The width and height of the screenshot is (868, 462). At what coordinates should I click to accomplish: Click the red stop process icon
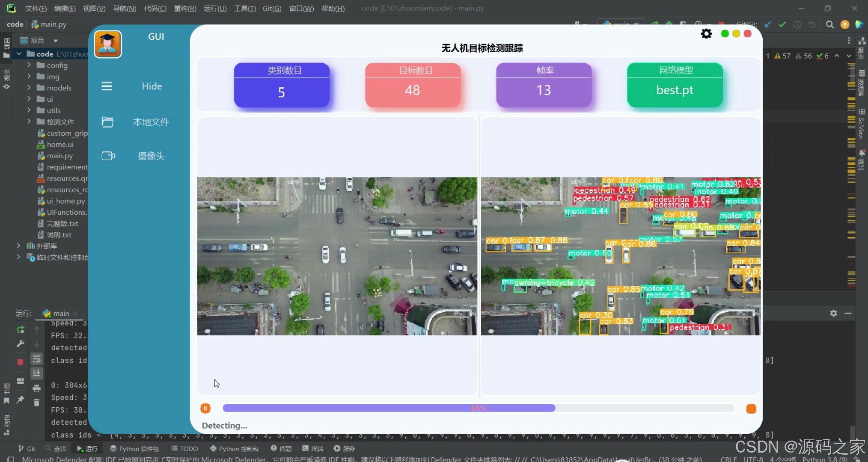point(20,362)
